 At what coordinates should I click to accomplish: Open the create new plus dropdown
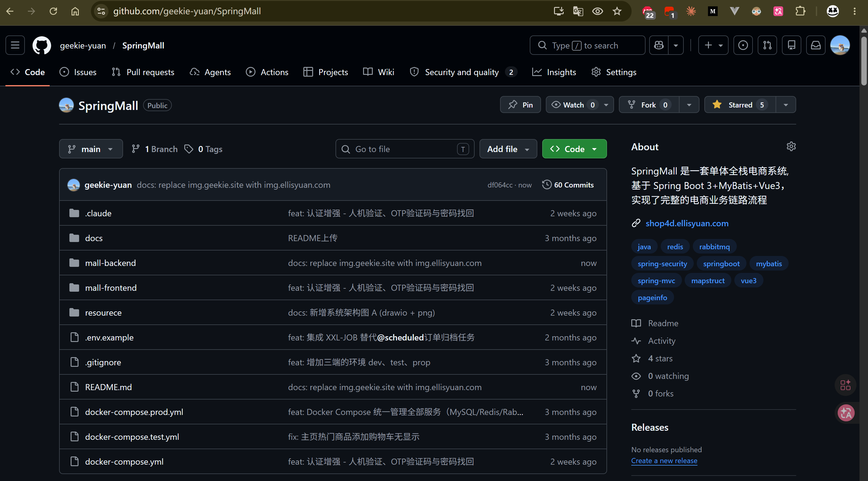(x=713, y=45)
